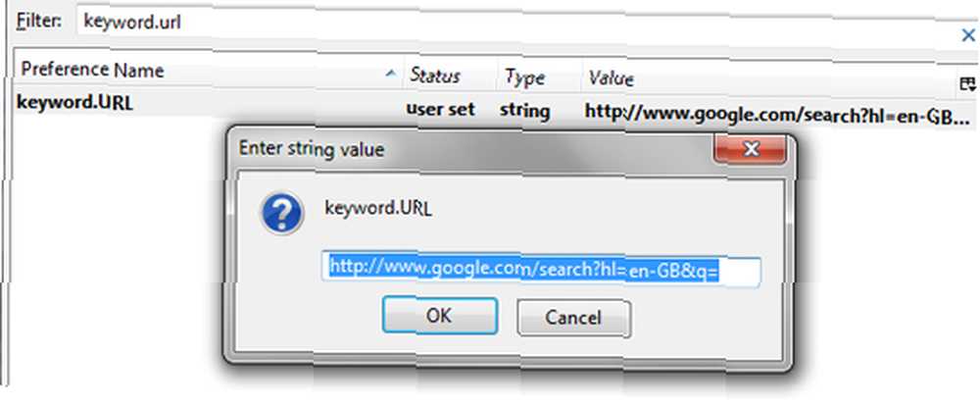Click the keyword.URL string input field
The image size is (980, 405).
coord(541,270)
